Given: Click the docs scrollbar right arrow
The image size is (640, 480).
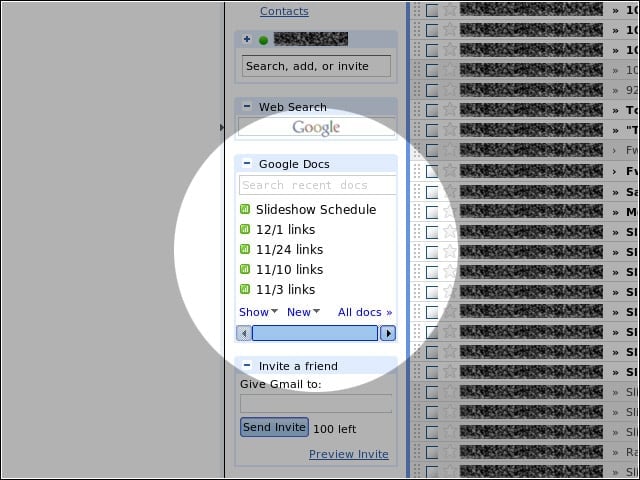Looking at the screenshot, I should click(x=388, y=333).
